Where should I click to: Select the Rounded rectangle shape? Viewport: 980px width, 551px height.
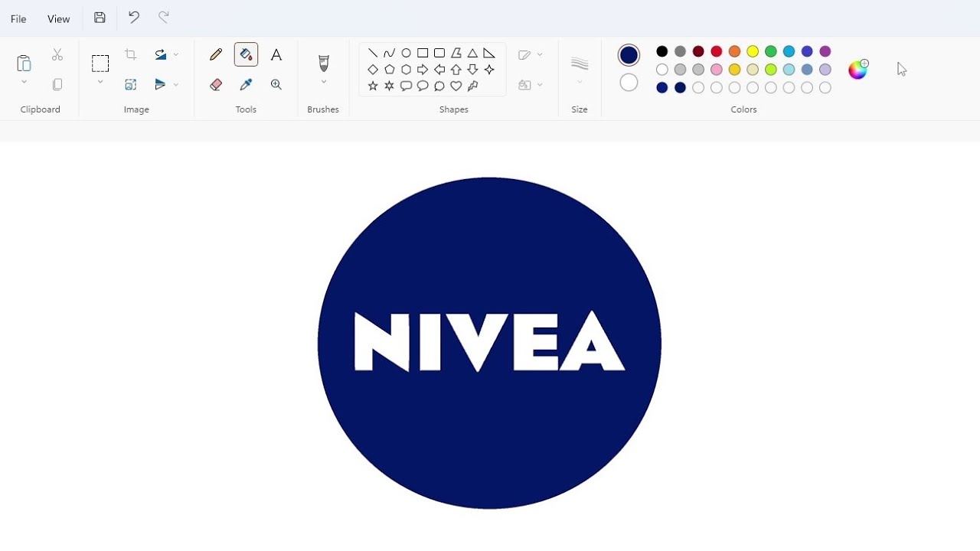(439, 53)
